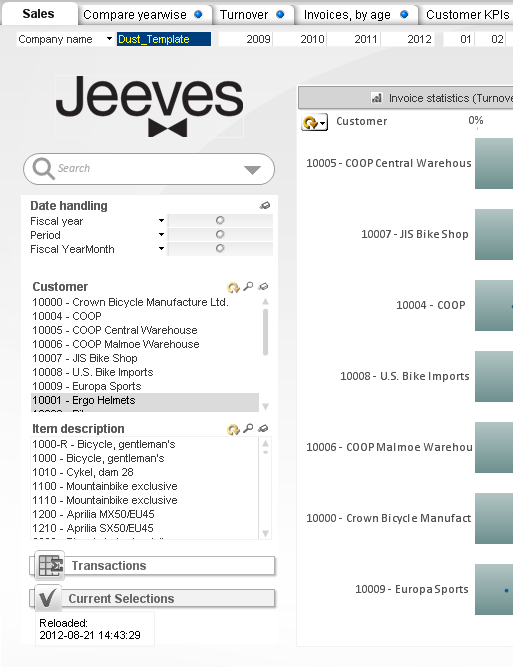Select item 1200 - Aprilia MX50/EU45
The width and height of the screenshot is (513, 667).
point(145,514)
